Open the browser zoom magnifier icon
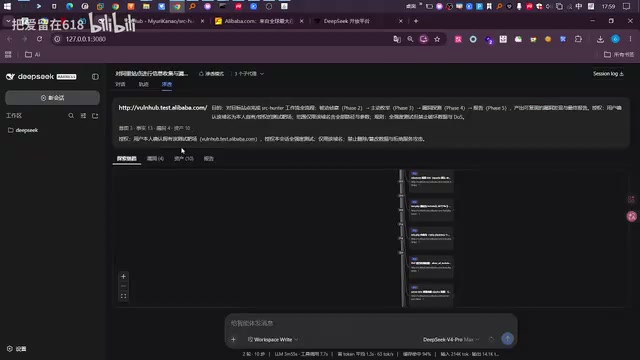 coord(410,39)
